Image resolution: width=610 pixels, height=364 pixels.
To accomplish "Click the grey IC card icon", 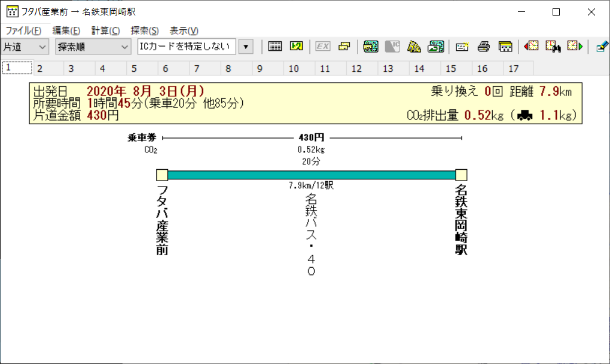I will tap(392, 47).
